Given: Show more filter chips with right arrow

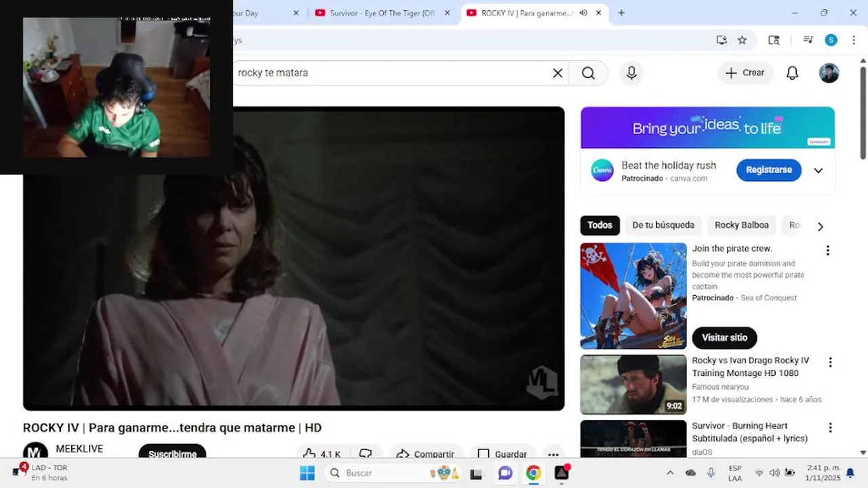Looking at the screenshot, I should tap(820, 226).
